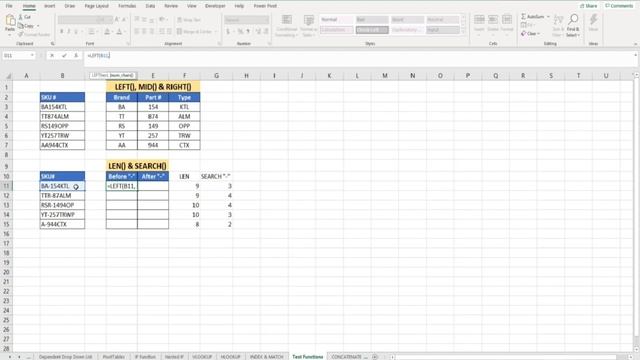Image resolution: width=640 pixels, height=360 pixels.
Task: Select Normal cell style
Action: click(336, 20)
